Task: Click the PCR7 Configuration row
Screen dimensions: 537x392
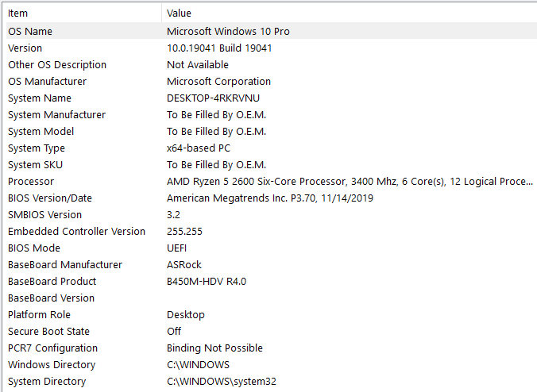Action: (x=52, y=348)
